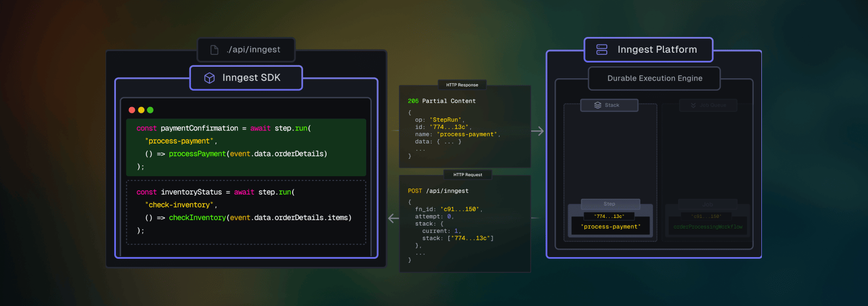Viewport: 868px width, 306px height.
Task: Click name: "process-payment" in HTTP Response
Action: [457, 134]
